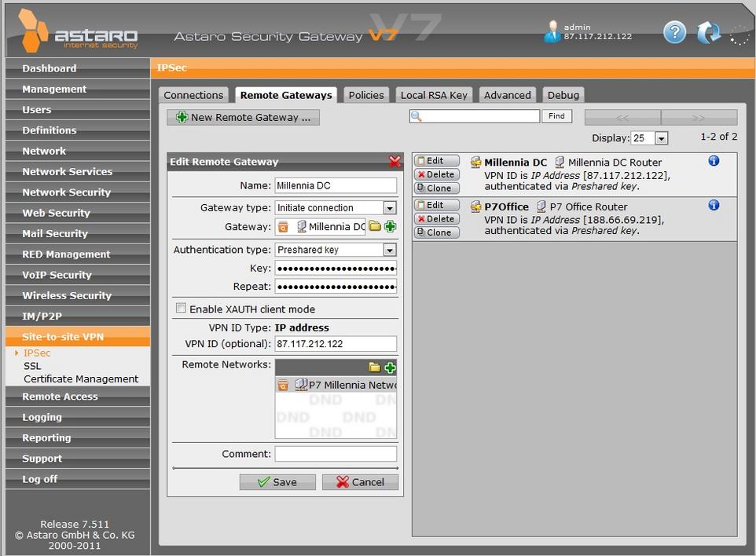The height and width of the screenshot is (556, 756).
Task: Clone the P7Office gateway
Action: tap(437, 232)
